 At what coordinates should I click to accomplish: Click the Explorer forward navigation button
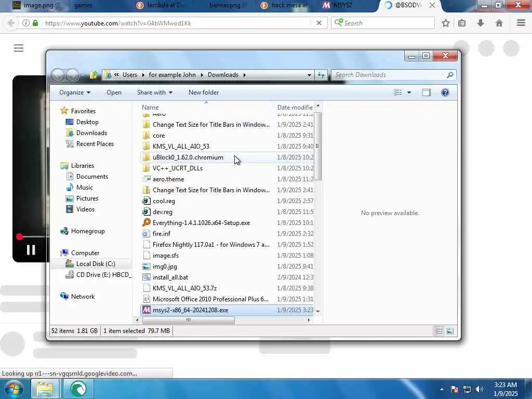point(72,75)
